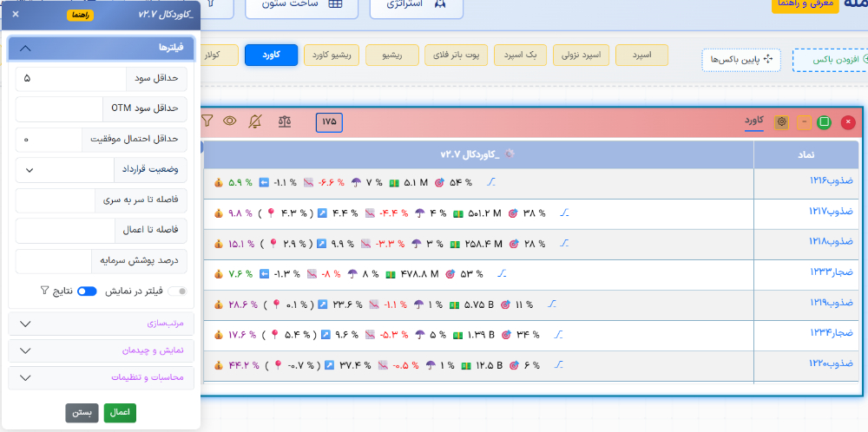Toggle the فیلتر در نمایش switch
Viewport: 868px width, 432px height.
coord(177,291)
